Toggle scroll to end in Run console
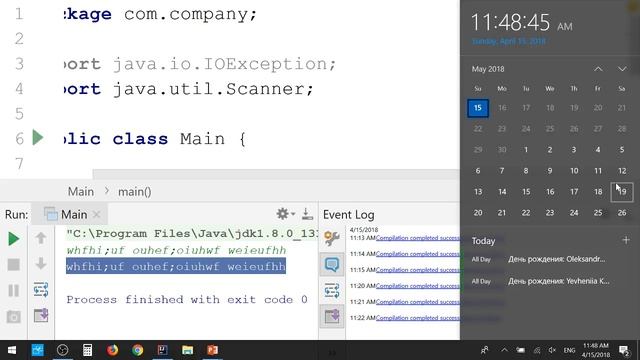Image resolution: width=640 pixels, height=360 pixels. [x=41, y=316]
